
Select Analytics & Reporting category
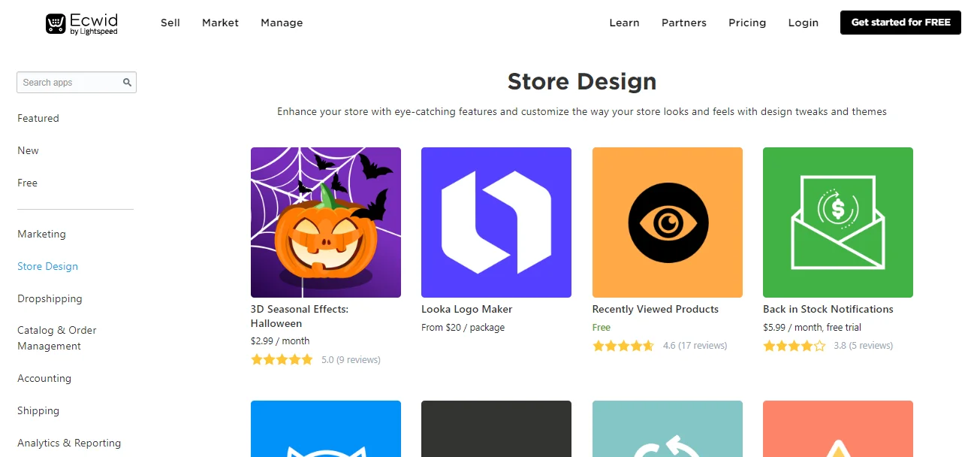69,443
